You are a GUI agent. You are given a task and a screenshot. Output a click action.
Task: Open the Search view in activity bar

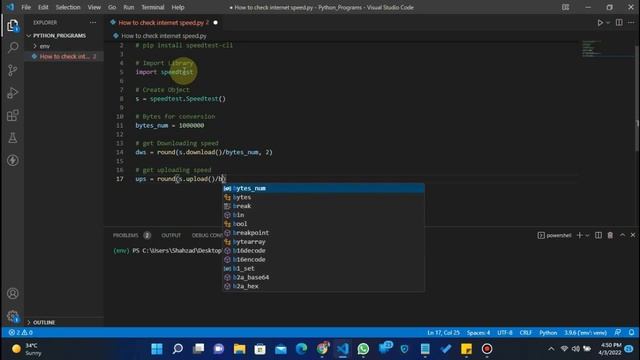click(x=13, y=48)
